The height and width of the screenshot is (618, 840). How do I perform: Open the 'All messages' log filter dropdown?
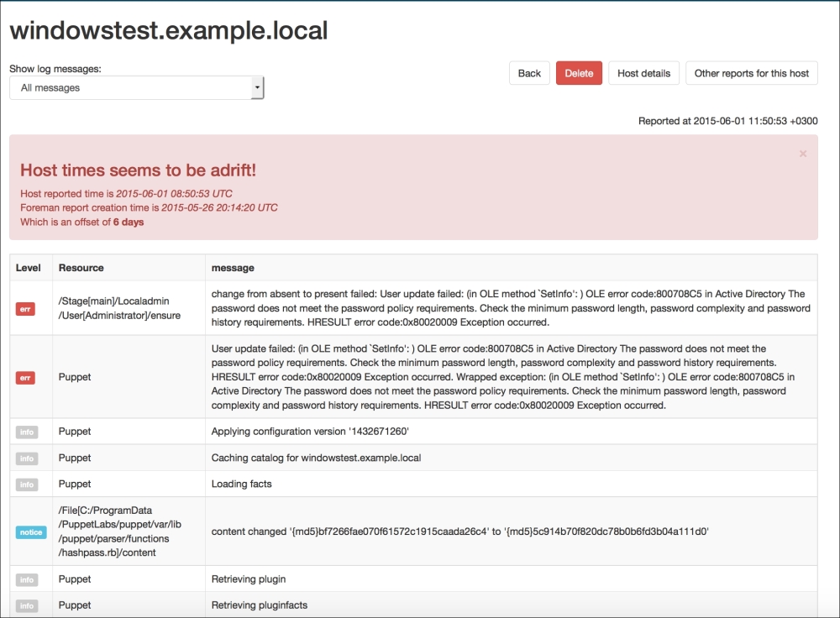click(x=136, y=87)
